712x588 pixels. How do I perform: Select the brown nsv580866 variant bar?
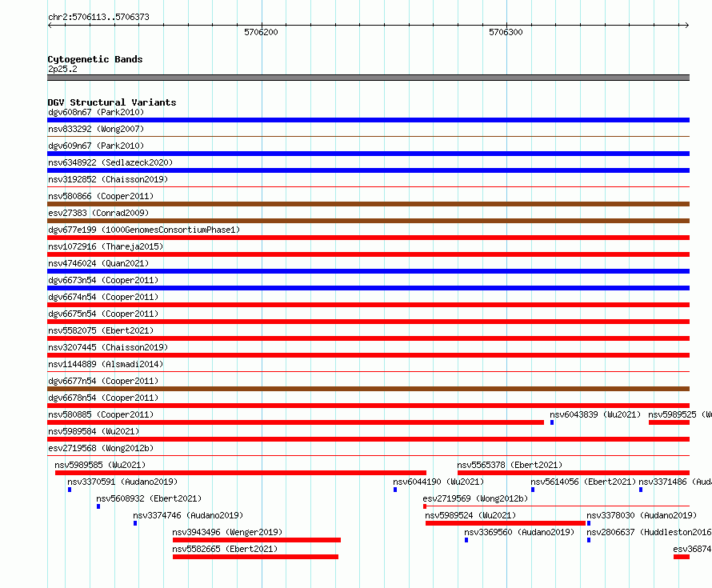368,204
